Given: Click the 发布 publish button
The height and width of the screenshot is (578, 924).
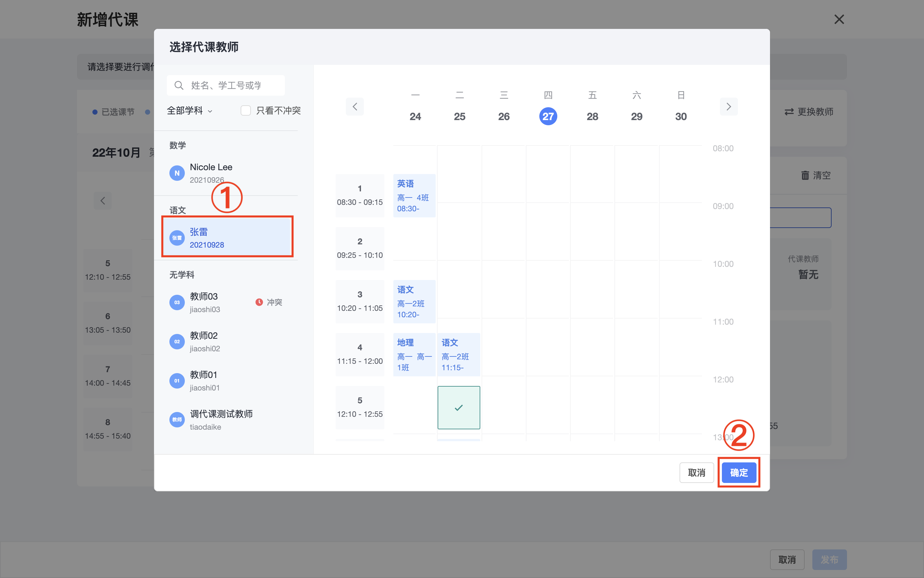Looking at the screenshot, I should click(829, 560).
